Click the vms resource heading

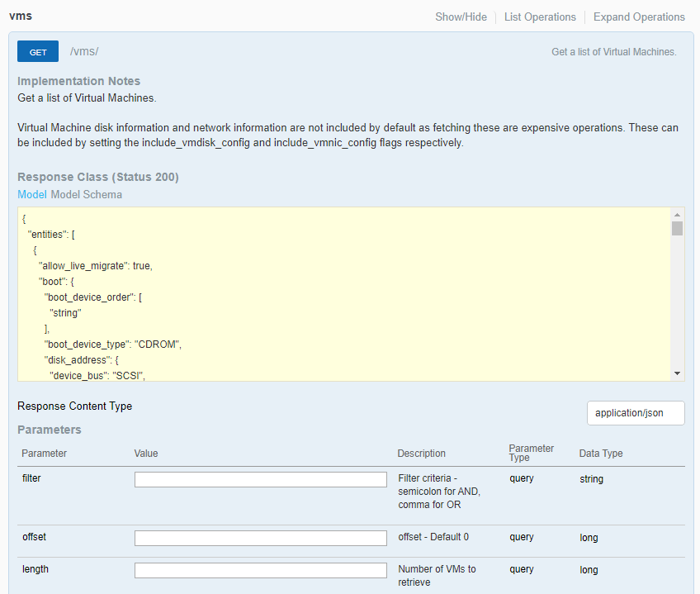click(21, 17)
